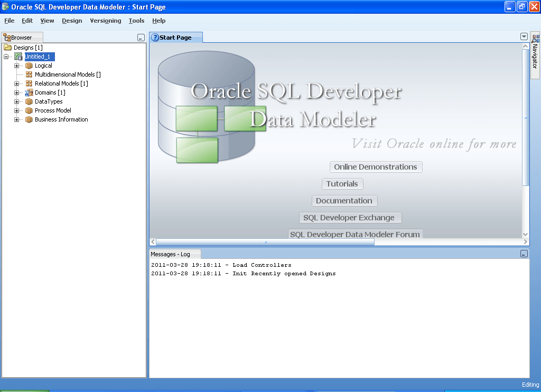The width and height of the screenshot is (541, 392).
Task: Open the Navigator side panel icon
Action: point(535,39)
